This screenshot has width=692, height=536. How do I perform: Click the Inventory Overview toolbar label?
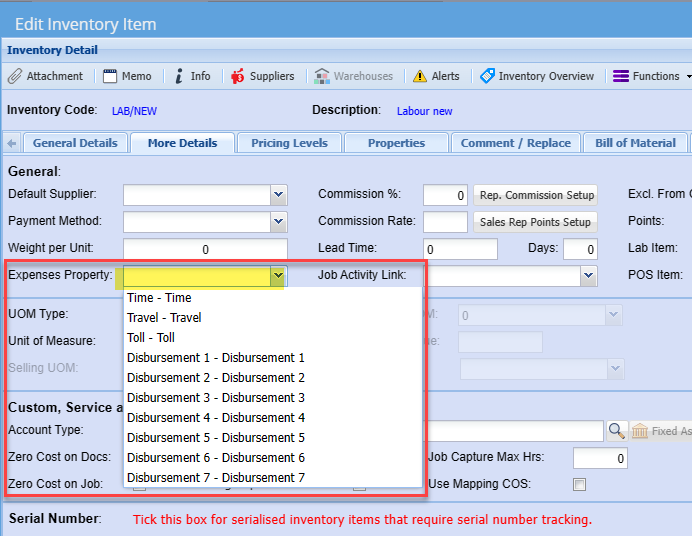546,76
